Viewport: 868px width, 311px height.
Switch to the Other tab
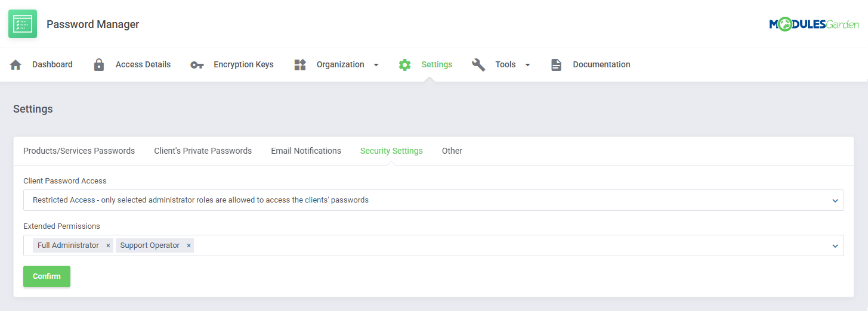coord(452,151)
